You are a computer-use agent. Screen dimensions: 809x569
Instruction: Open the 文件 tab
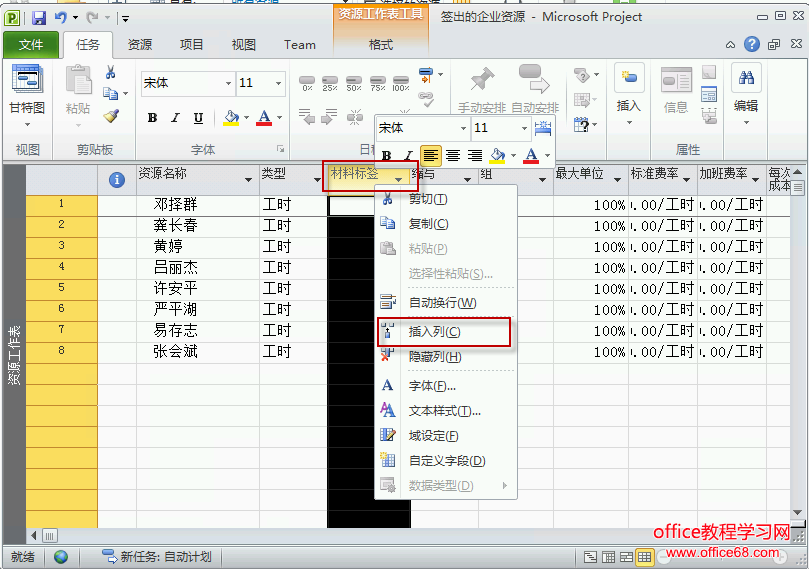click(31, 45)
